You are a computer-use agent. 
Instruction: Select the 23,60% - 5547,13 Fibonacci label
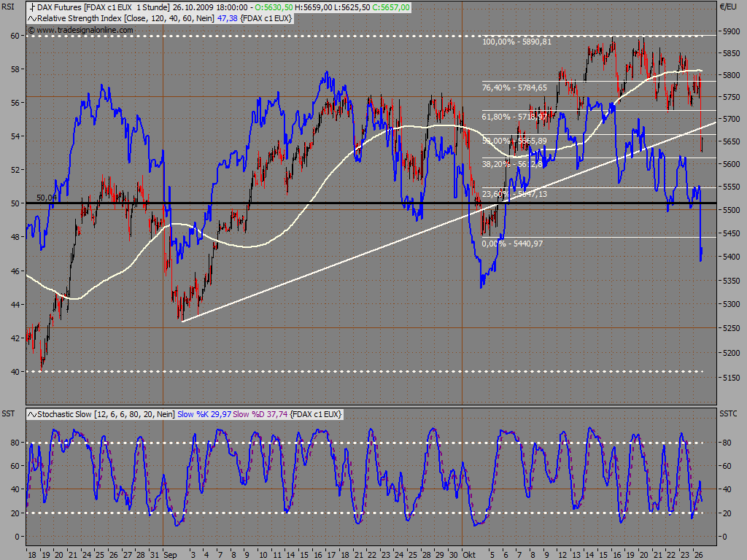tap(514, 194)
